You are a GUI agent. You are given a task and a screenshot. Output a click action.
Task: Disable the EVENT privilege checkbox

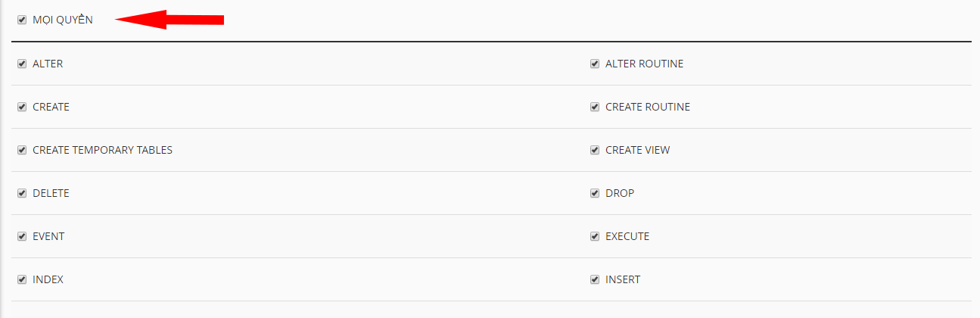[22, 237]
